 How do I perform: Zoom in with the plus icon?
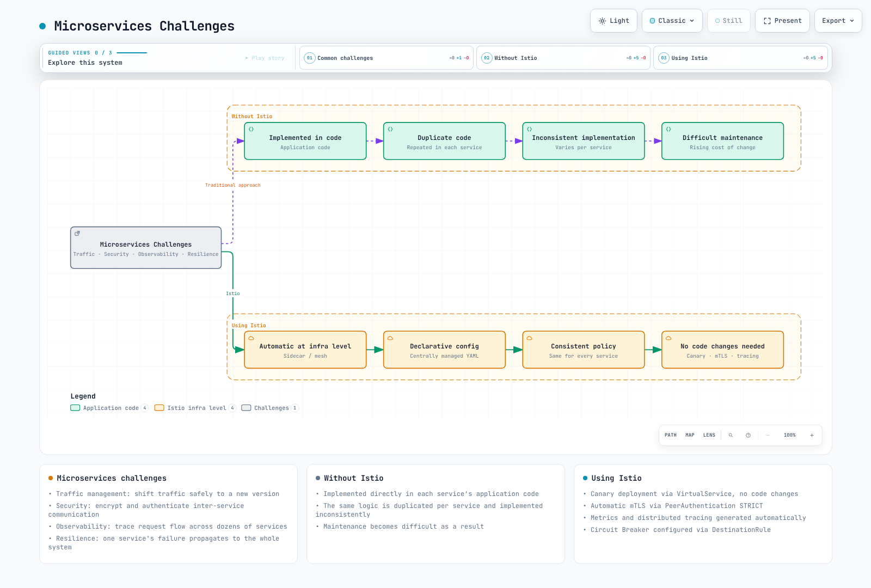[x=812, y=435]
